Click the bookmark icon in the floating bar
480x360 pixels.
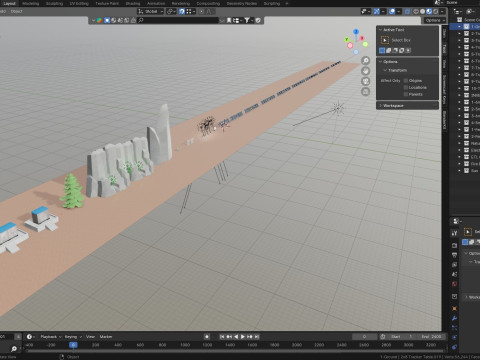coord(229,20)
